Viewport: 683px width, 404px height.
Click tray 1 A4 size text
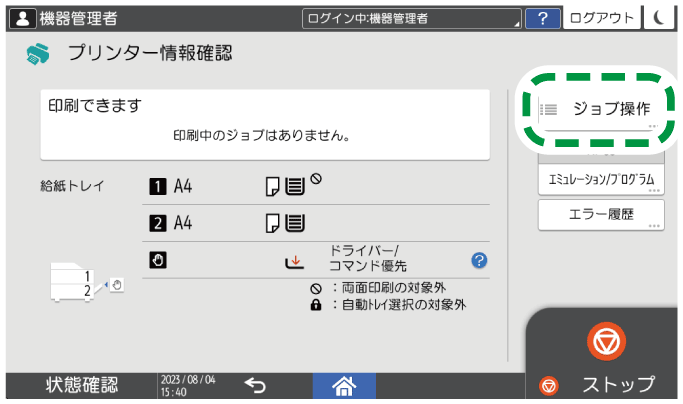point(183,187)
